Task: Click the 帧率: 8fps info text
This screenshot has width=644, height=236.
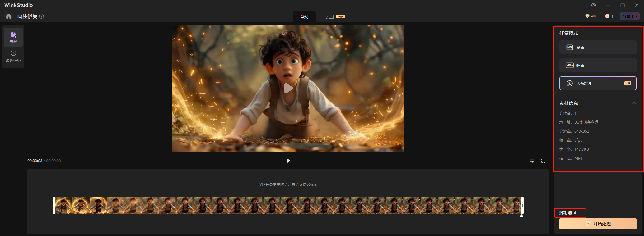Action: tap(571, 140)
